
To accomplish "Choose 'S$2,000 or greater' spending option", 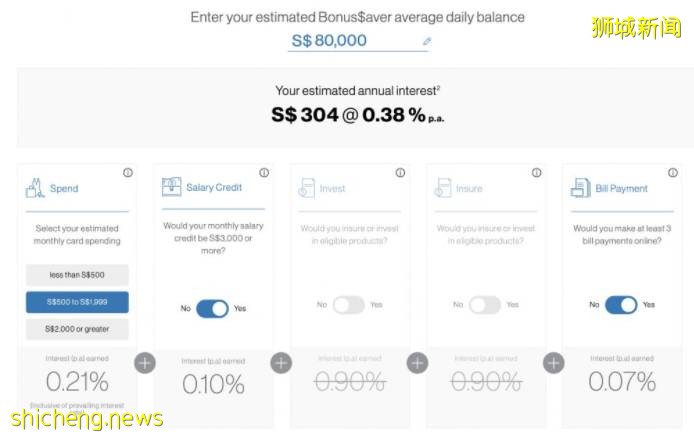I will click(77, 328).
